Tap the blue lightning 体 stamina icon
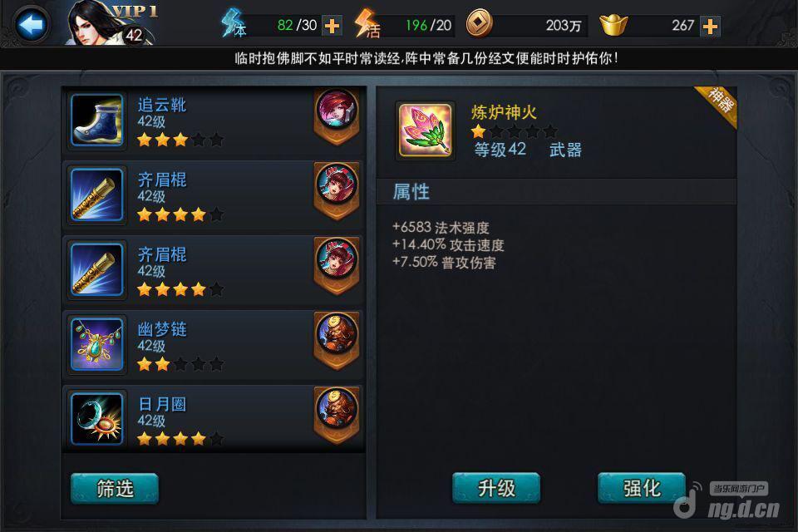This screenshot has width=798, height=532. (233, 23)
